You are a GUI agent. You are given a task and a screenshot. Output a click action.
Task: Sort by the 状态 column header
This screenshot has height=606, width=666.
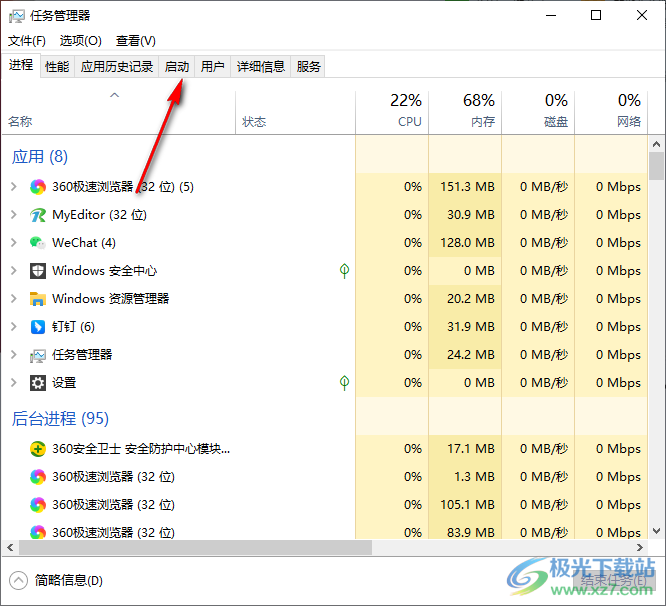(295, 113)
